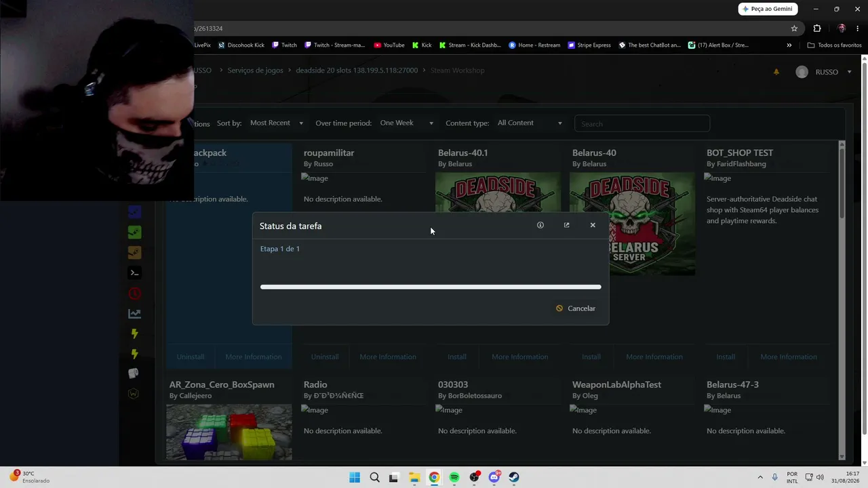
Task: Open the All Content type dropdown
Action: (530, 123)
